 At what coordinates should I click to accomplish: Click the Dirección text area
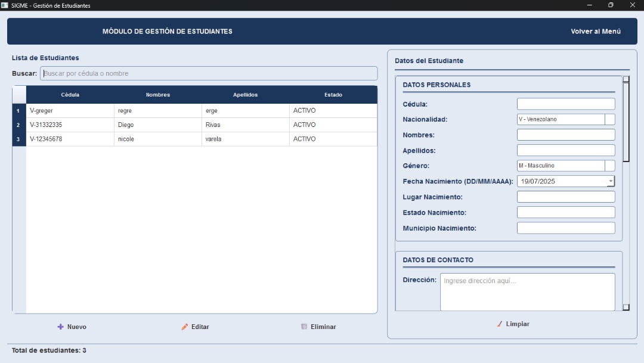click(x=527, y=292)
